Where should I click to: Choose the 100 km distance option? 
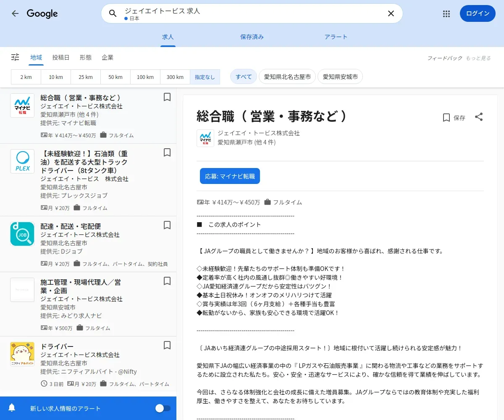[x=145, y=77]
